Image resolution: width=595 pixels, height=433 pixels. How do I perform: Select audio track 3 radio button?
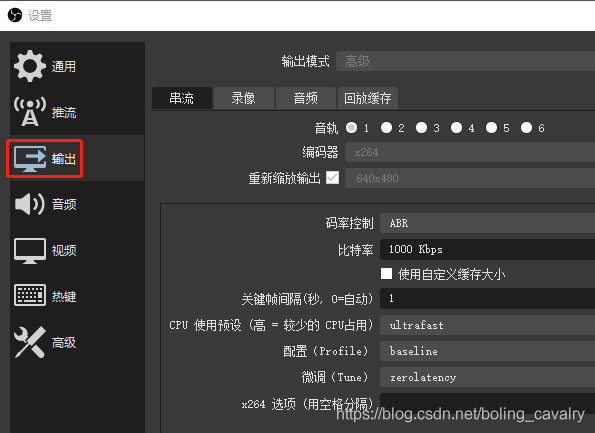coord(421,128)
